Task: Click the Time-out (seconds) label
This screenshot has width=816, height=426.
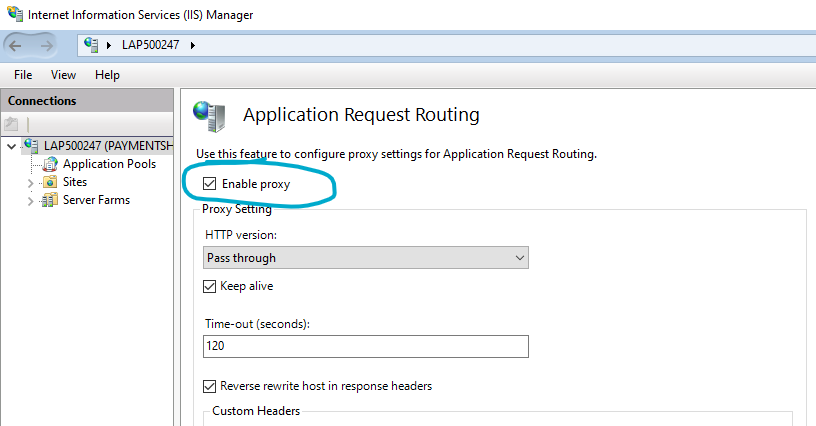Action: pyautogui.click(x=258, y=324)
